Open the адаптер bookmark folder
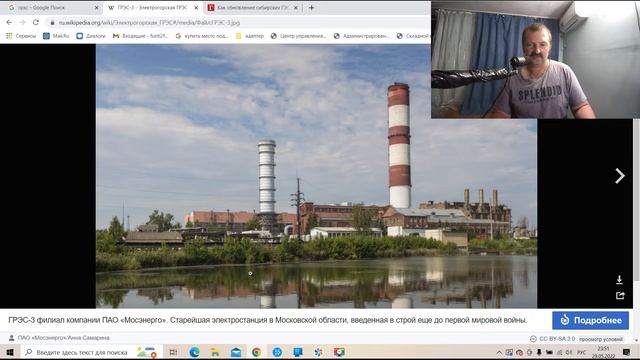The height and width of the screenshot is (360, 640). [x=250, y=36]
